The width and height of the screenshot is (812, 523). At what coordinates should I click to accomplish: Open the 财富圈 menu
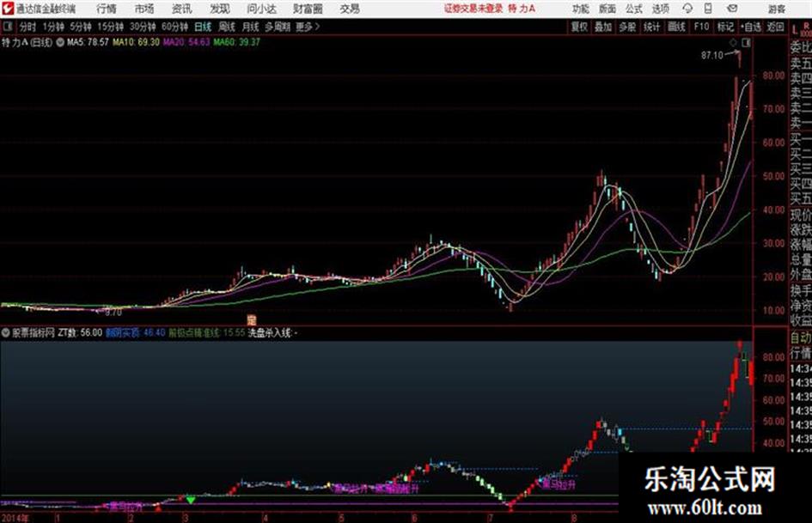click(308, 9)
